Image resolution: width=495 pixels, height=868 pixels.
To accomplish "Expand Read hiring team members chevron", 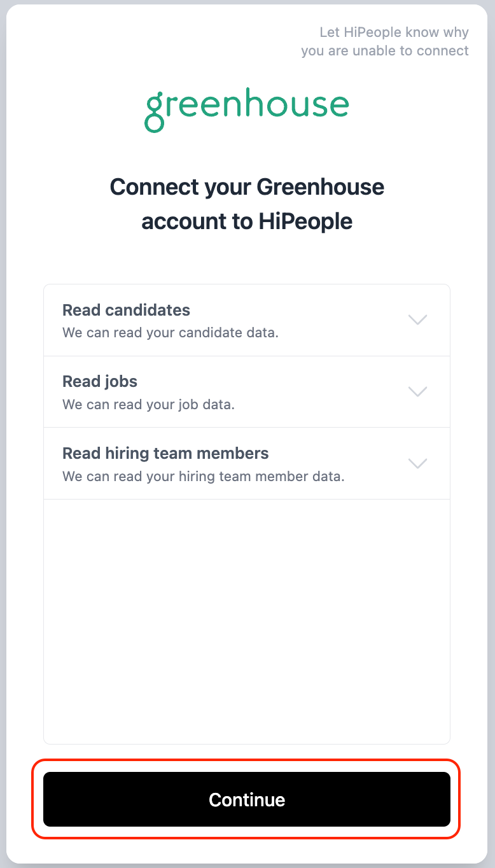I will 417,463.
